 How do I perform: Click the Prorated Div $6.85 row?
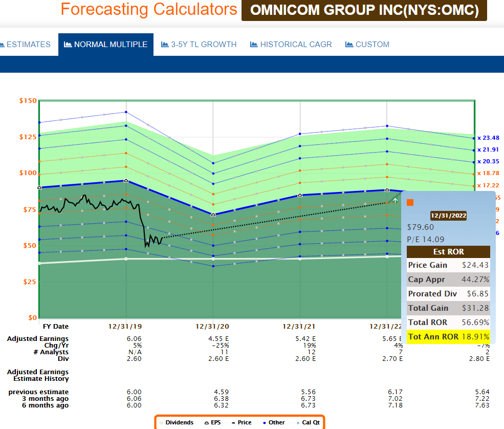click(x=448, y=294)
